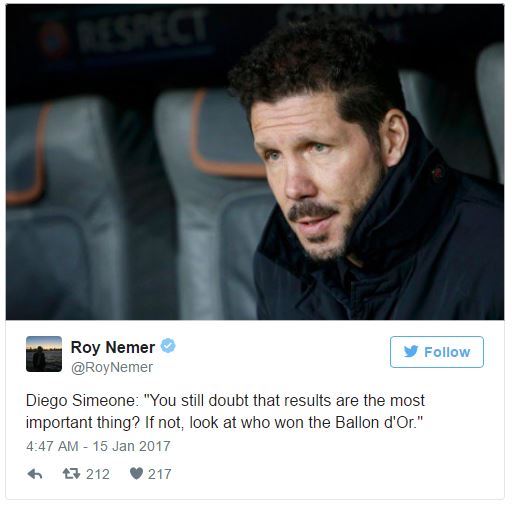Open the attached photo of the coach
This screenshot has width=512, height=505.
(x=255, y=162)
